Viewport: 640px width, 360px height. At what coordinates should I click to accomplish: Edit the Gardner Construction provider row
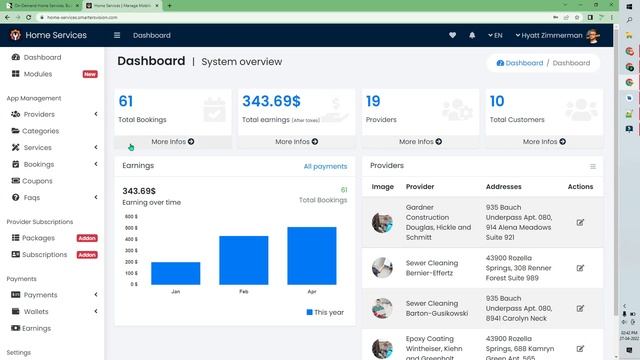[580, 222]
